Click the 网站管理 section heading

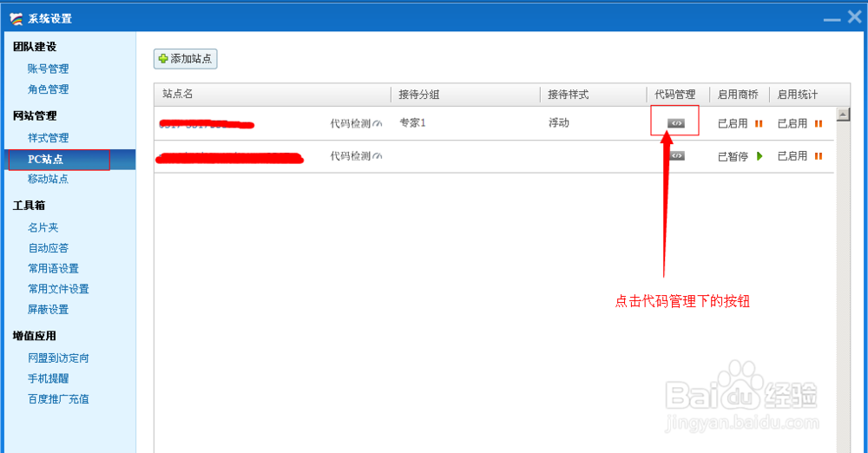(x=35, y=115)
